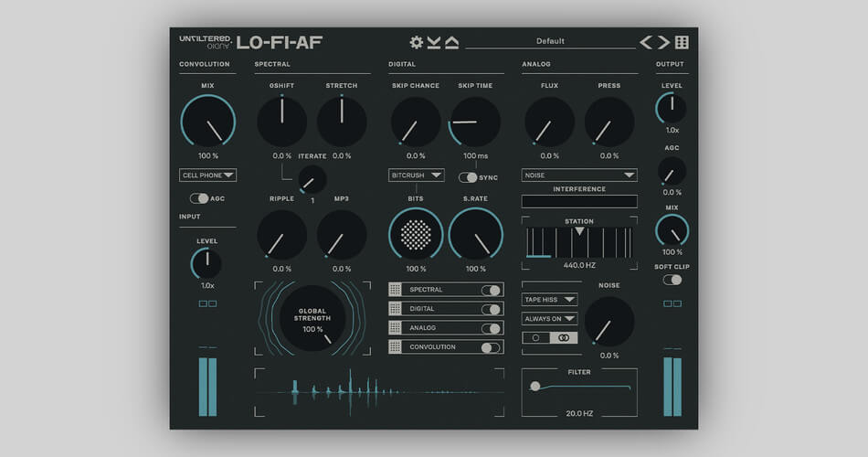Toggle the Convolution AGC switch
Viewport: 868px width, 457px height.
[x=199, y=198]
